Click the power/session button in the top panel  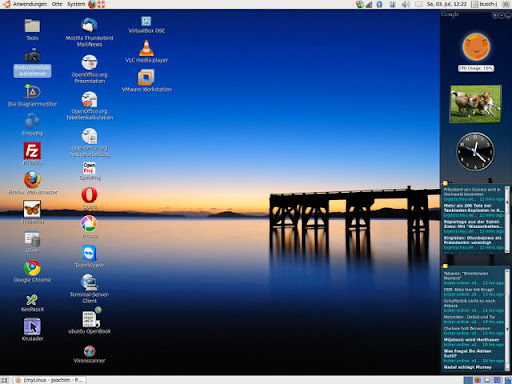coord(506,4)
